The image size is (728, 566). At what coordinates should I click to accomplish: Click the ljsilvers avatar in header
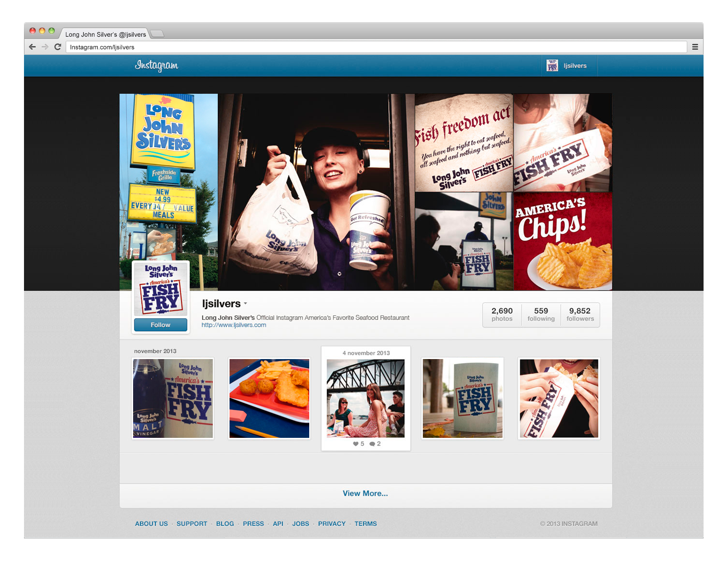point(552,66)
